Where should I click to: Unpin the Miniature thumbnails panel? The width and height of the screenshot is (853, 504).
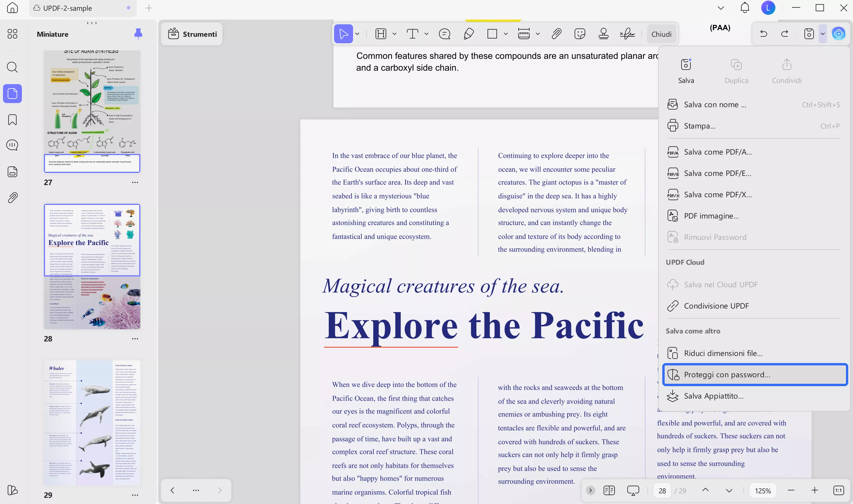click(138, 34)
